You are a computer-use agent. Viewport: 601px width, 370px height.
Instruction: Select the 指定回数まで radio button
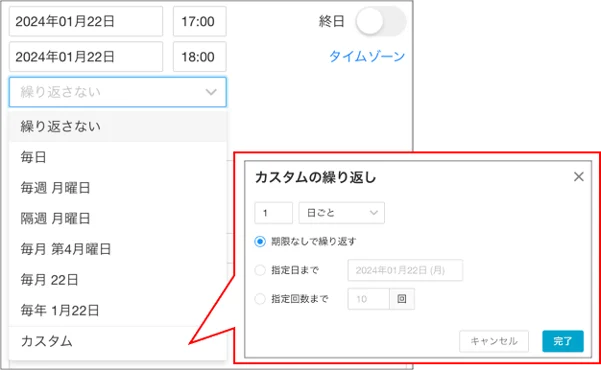(260, 299)
